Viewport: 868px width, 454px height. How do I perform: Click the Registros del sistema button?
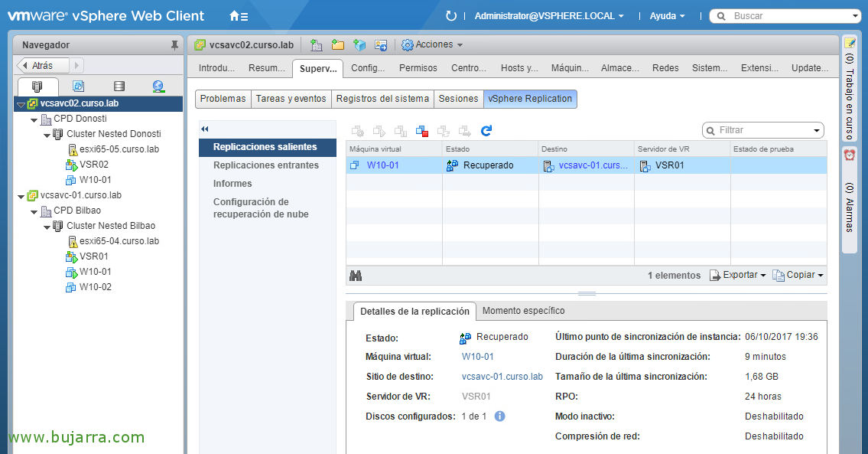[x=382, y=99]
